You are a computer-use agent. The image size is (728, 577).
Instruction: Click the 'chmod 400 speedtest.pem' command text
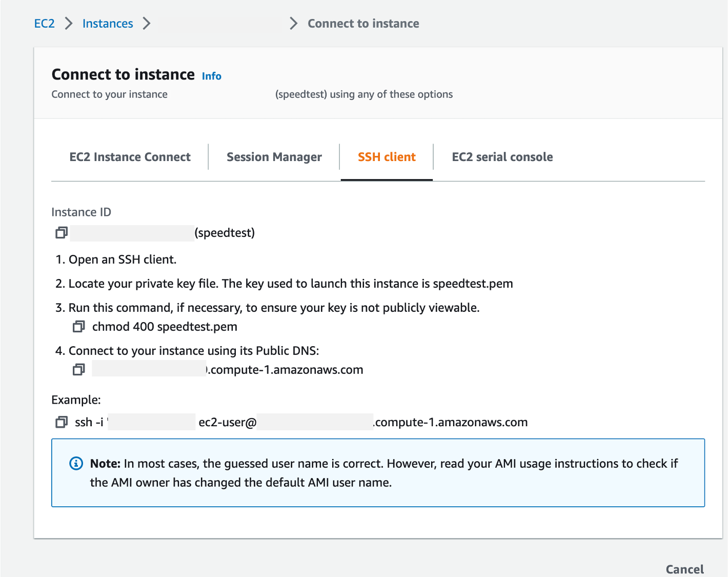tap(165, 327)
